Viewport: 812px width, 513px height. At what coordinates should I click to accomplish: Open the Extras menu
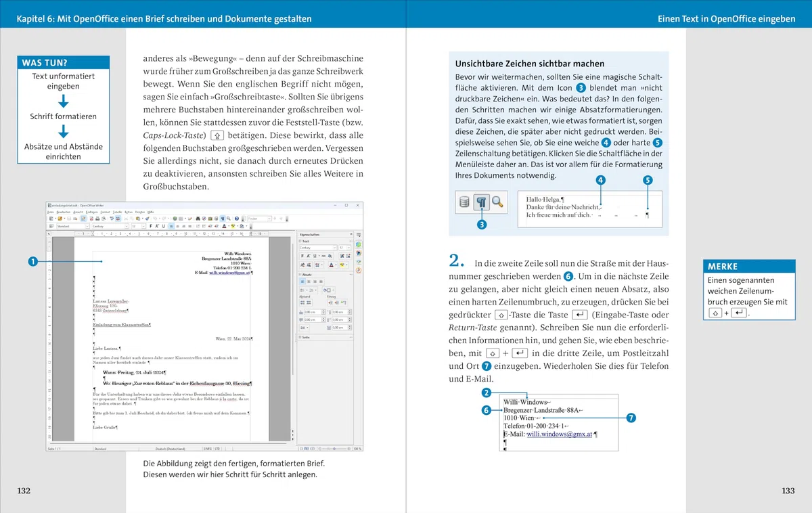point(129,212)
